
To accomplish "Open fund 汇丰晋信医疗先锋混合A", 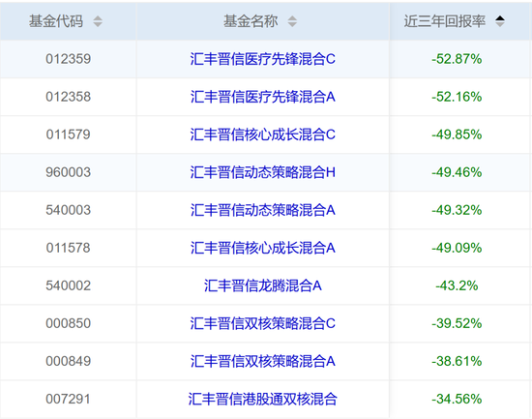I will pyautogui.click(x=262, y=97).
